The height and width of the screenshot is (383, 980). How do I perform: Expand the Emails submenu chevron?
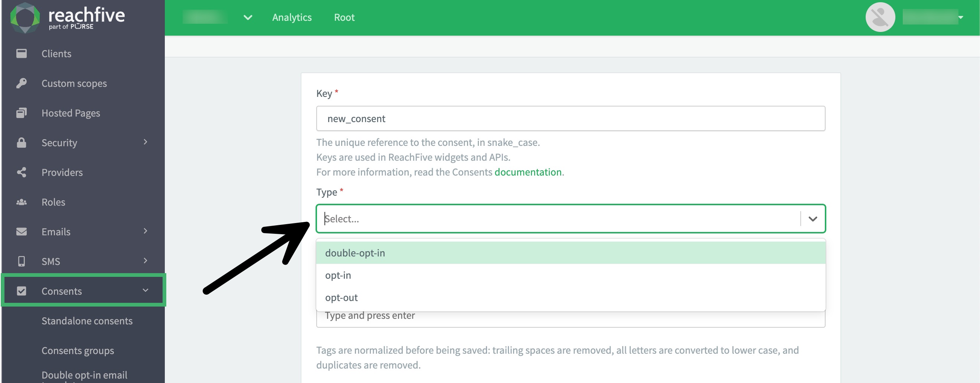click(x=145, y=231)
